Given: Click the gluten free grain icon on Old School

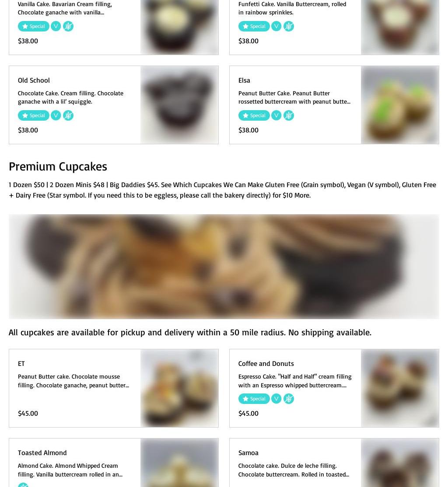Looking at the screenshot, I should [68, 115].
